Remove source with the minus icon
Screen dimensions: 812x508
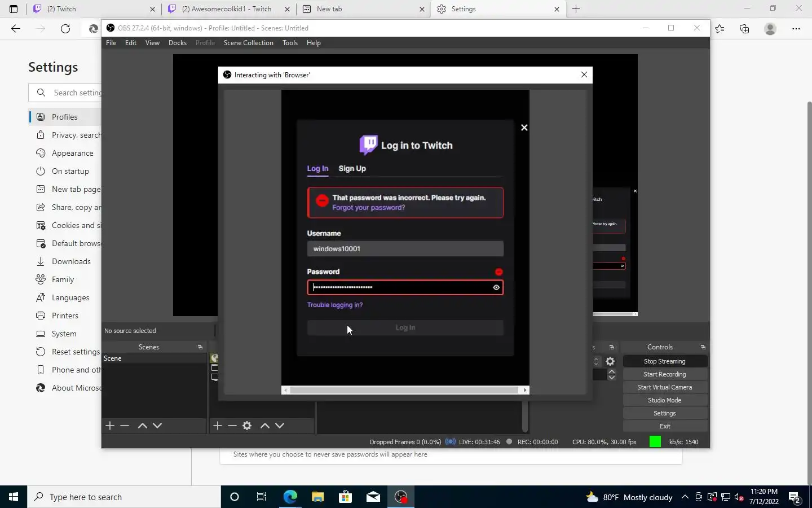(x=232, y=426)
